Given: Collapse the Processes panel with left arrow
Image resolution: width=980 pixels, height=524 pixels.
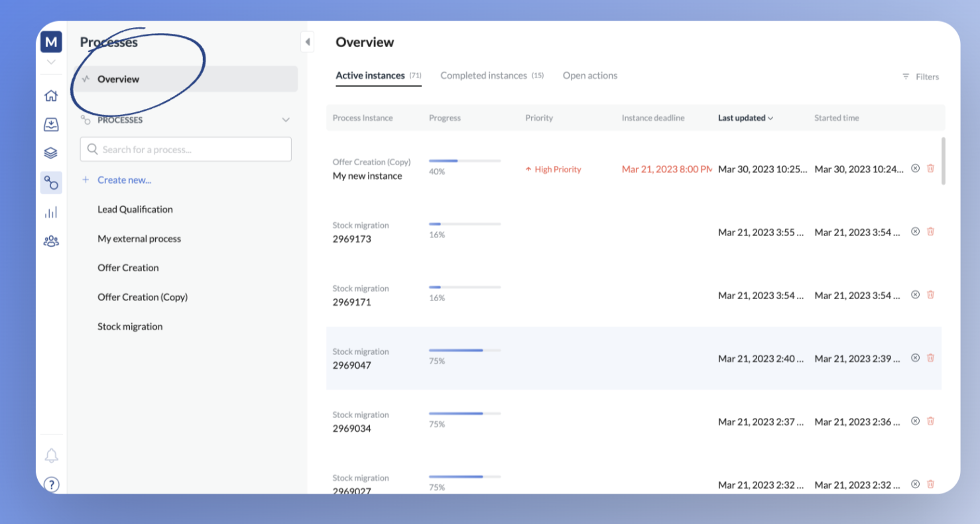Looking at the screenshot, I should point(307,41).
